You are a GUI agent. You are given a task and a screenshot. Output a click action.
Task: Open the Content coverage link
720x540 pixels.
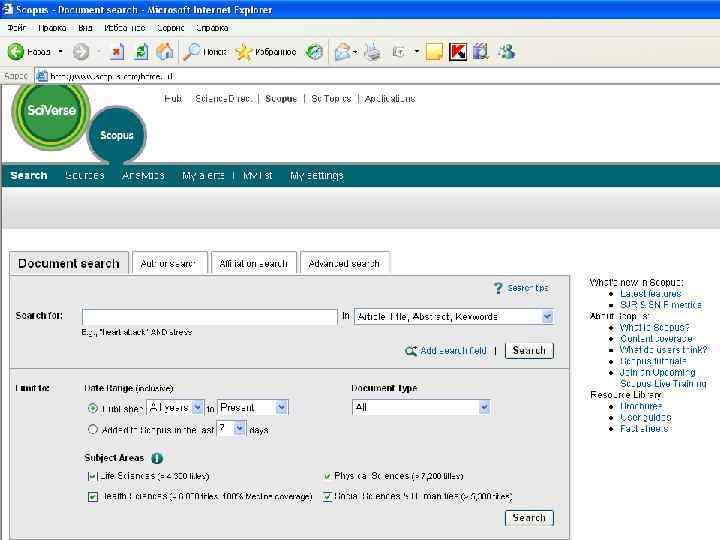tap(656, 338)
